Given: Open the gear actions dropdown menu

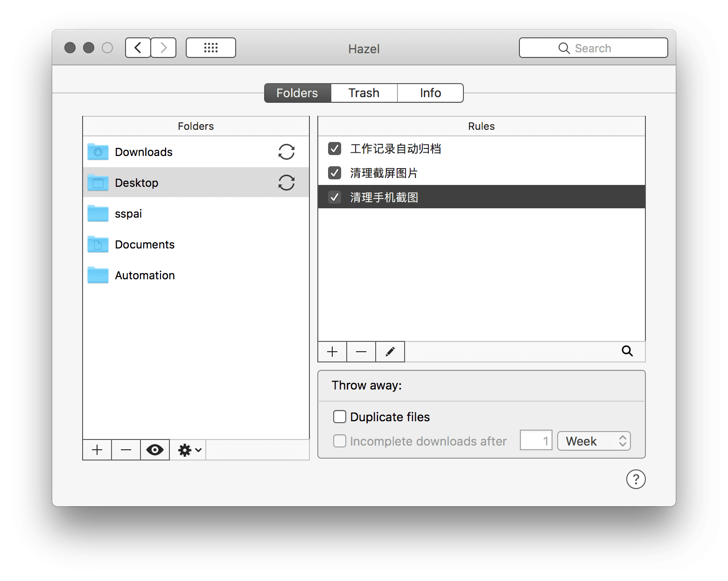Looking at the screenshot, I should click(x=189, y=450).
